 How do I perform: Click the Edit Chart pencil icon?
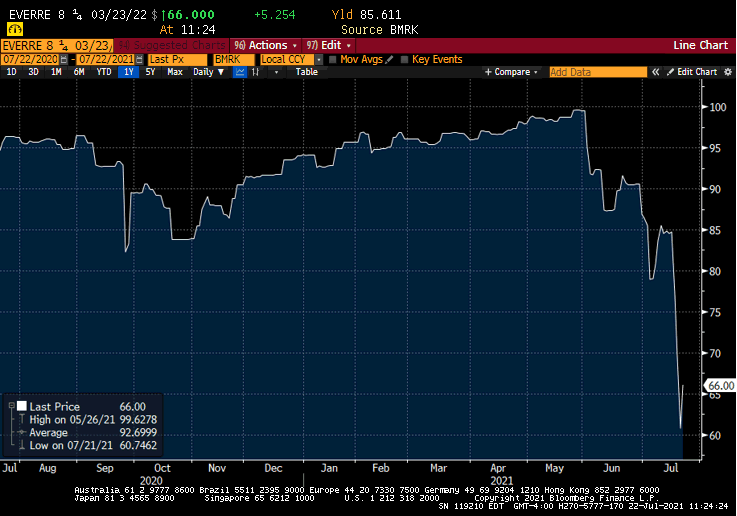coord(672,73)
